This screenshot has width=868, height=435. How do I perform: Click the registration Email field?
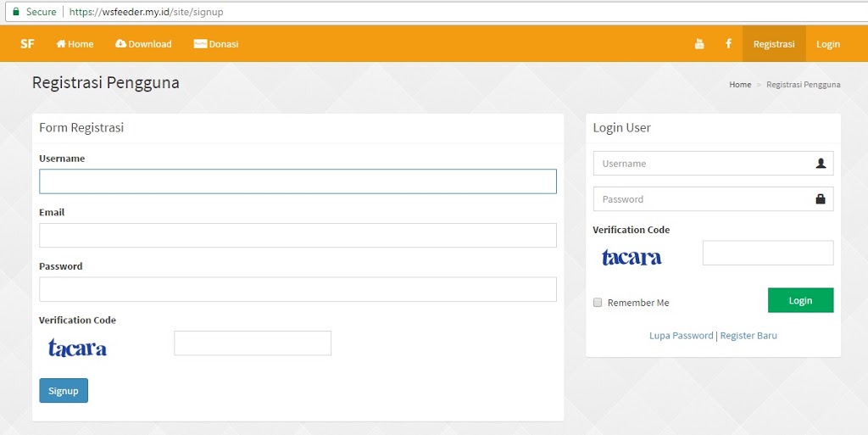coord(298,235)
